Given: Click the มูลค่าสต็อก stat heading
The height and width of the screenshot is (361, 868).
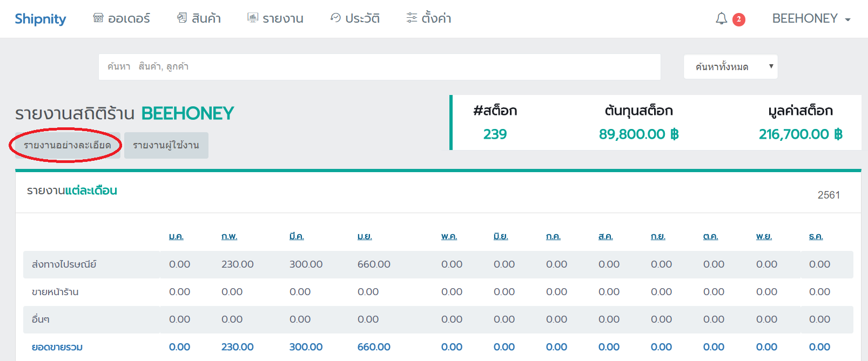Looking at the screenshot, I should [800, 111].
